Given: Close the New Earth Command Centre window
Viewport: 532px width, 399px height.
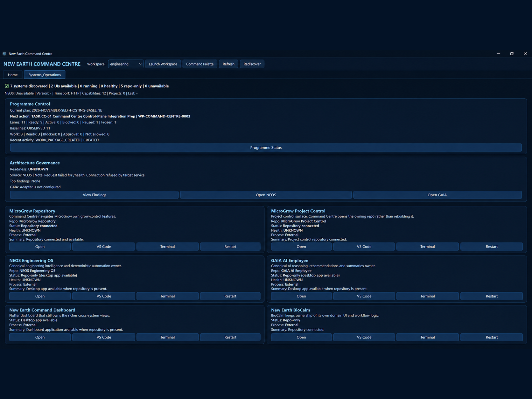Looking at the screenshot, I should point(525,54).
